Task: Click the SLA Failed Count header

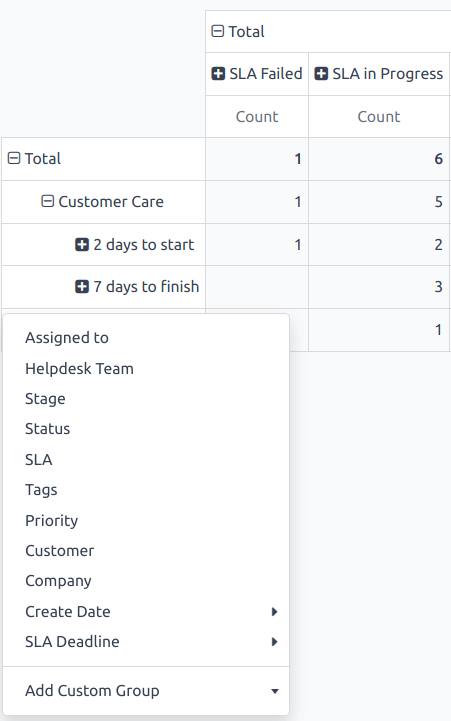Action: coord(257,117)
